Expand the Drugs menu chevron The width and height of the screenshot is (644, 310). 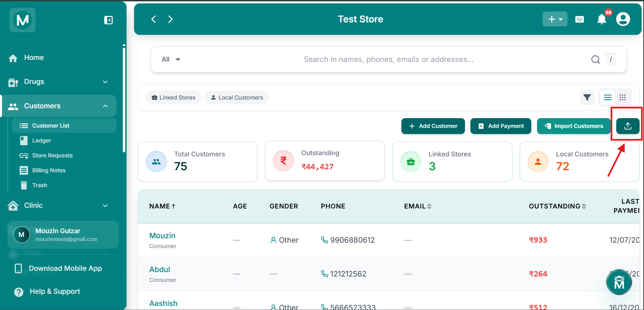pos(105,82)
